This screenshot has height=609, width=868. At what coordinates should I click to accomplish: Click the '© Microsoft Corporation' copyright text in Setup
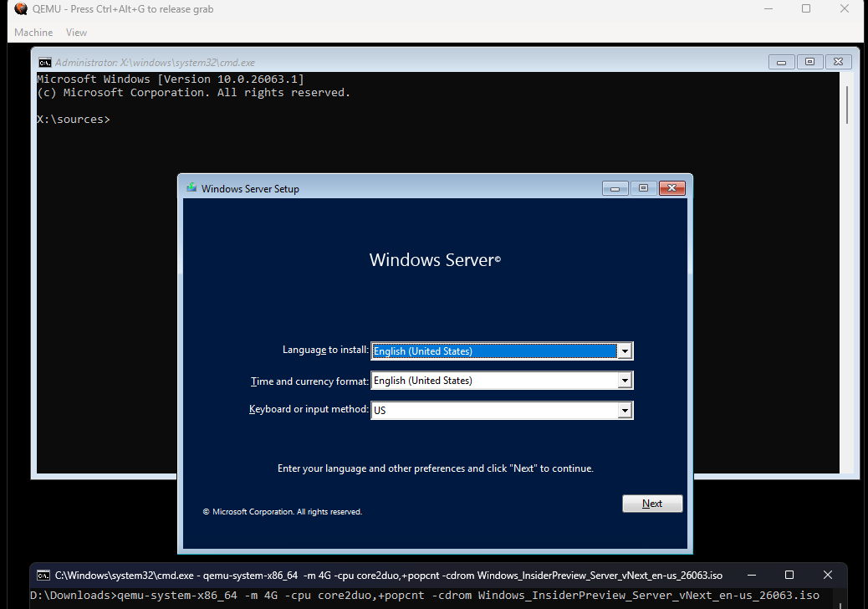pyautogui.click(x=283, y=512)
